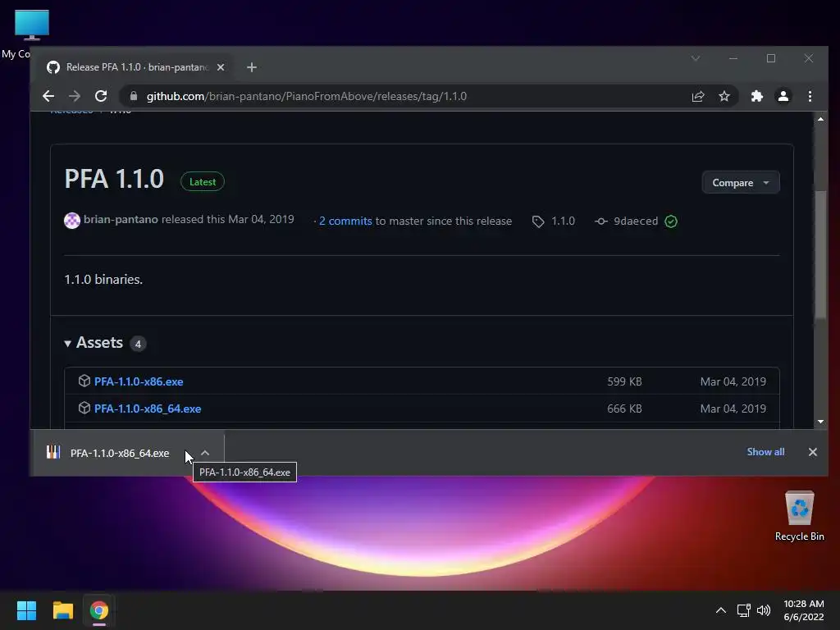Click the green verified checkmark icon
This screenshot has width=840, height=630.
671,221
